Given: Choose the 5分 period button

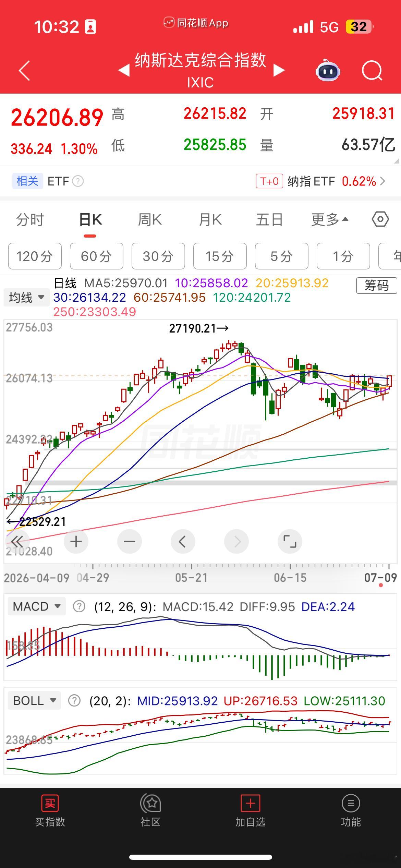Looking at the screenshot, I should pyautogui.click(x=282, y=256).
